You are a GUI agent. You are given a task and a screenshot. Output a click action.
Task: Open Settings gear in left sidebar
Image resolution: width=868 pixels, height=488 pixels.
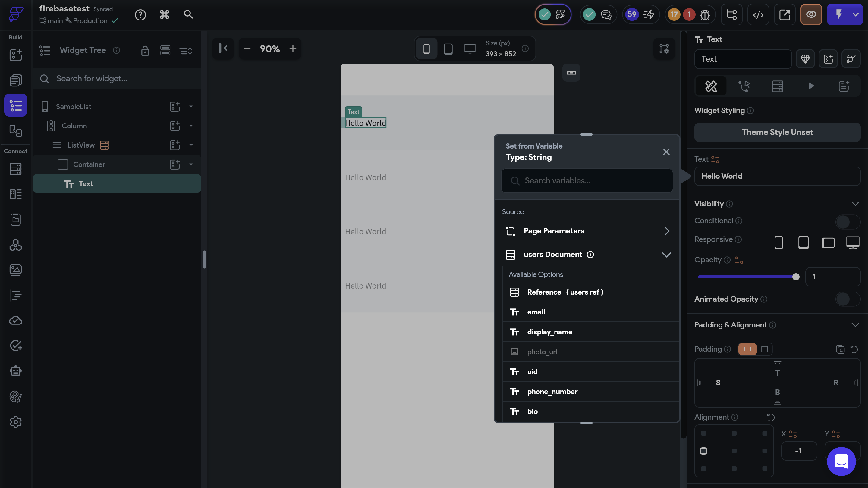[x=15, y=422]
